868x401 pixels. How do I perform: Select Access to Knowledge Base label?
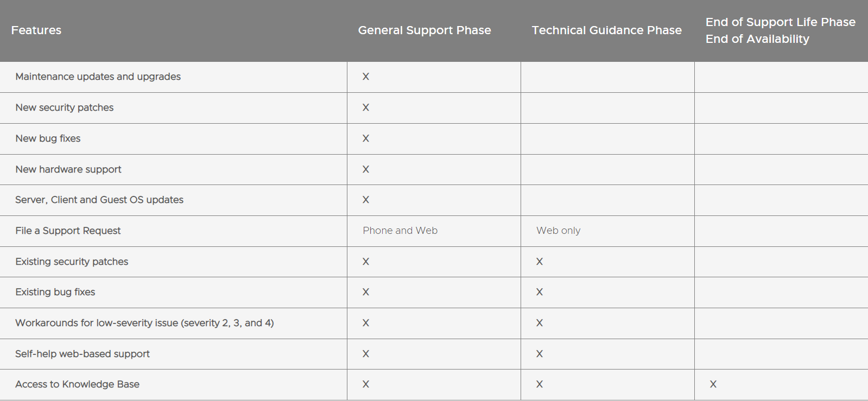click(x=77, y=384)
